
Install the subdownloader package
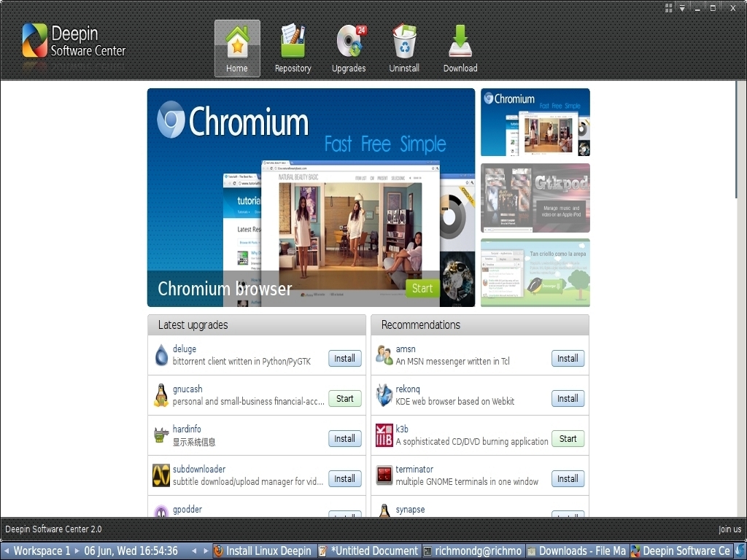pyautogui.click(x=344, y=478)
